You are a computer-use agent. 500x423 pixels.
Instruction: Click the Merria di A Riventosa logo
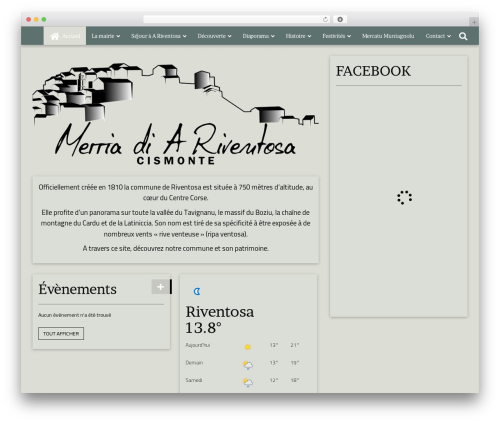click(176, 113)
